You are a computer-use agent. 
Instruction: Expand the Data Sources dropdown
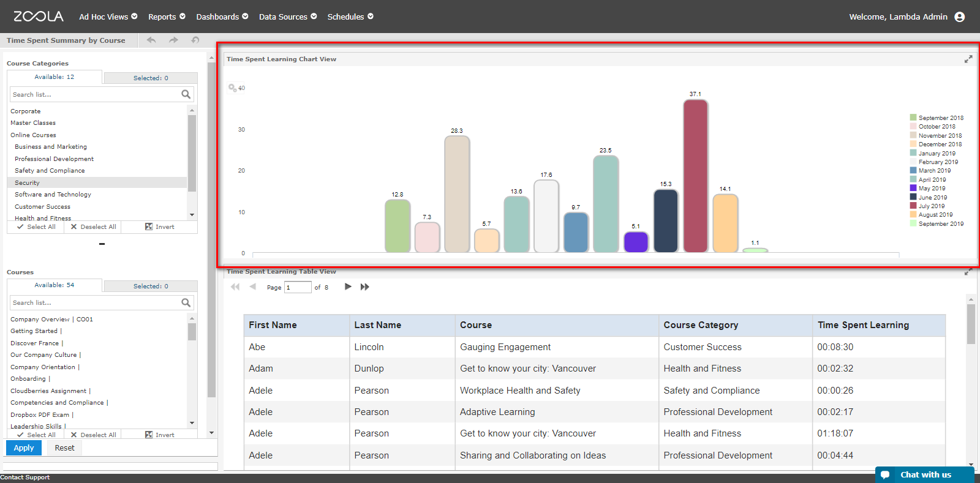(288, 17)
